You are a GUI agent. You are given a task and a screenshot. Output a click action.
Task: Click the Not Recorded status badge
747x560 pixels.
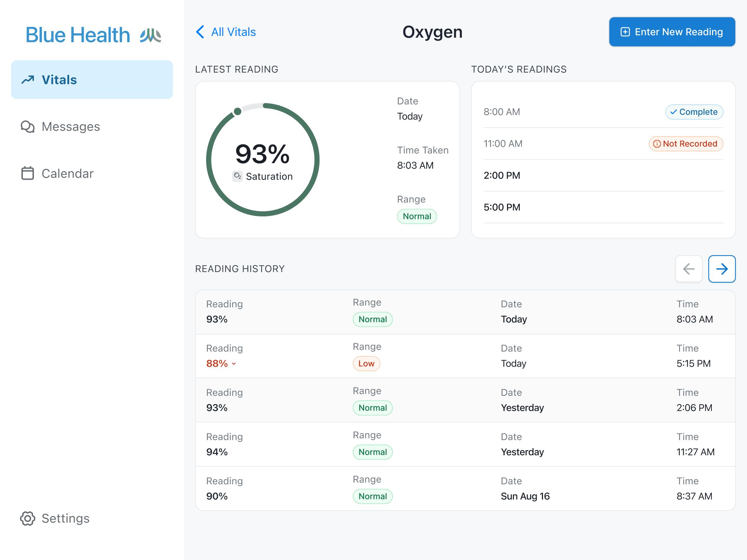[x=686, y=144]
